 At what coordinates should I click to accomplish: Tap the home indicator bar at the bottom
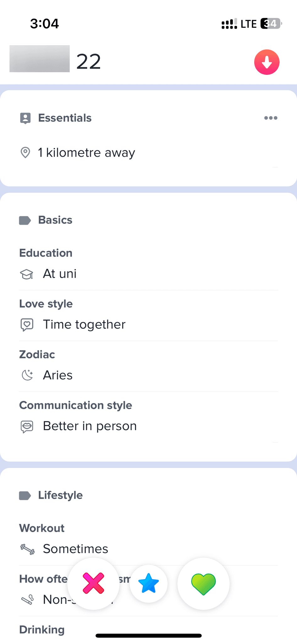148,635
